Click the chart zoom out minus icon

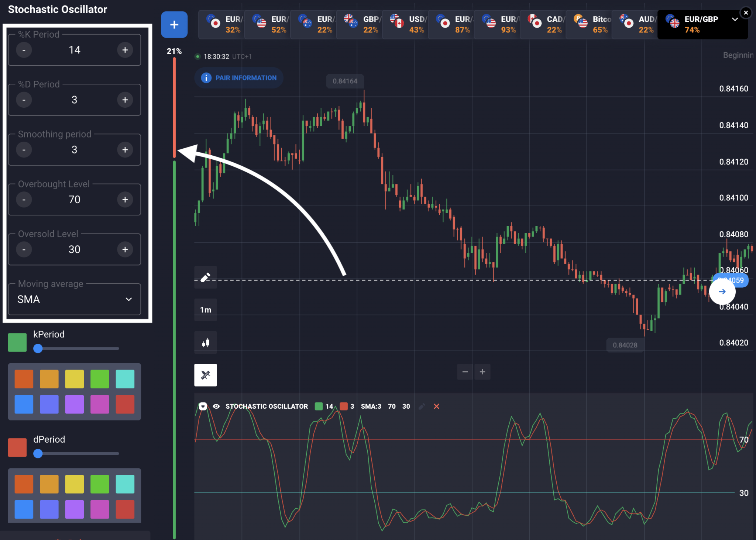point(465,372)
